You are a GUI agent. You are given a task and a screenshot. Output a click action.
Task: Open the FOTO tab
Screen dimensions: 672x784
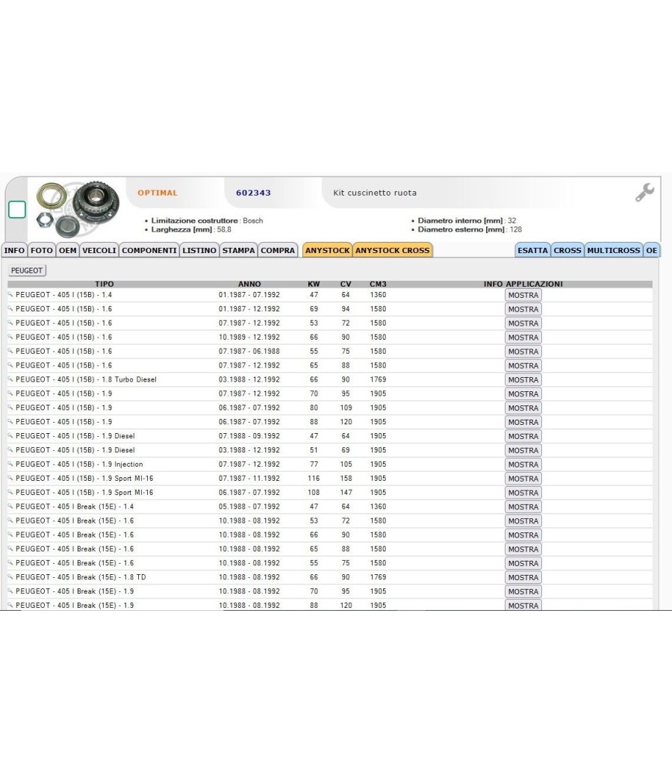(x=42, y=250)
